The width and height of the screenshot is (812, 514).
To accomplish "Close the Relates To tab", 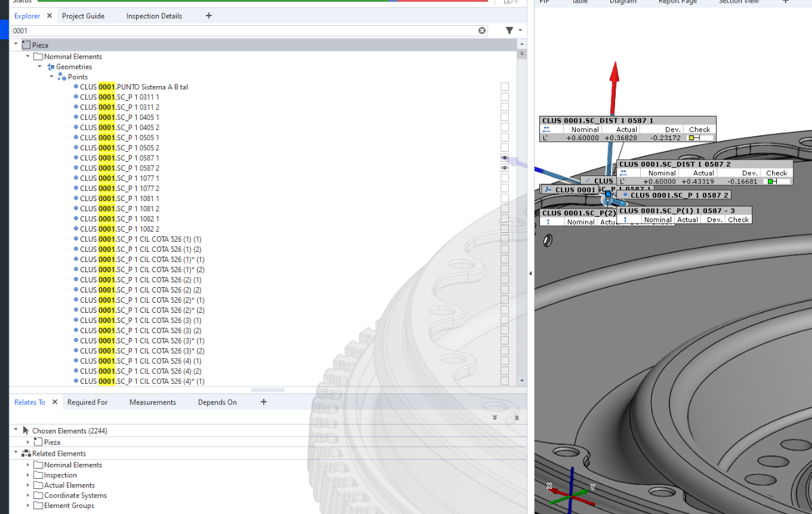I will pyautogui.click(x=55, y=402).
